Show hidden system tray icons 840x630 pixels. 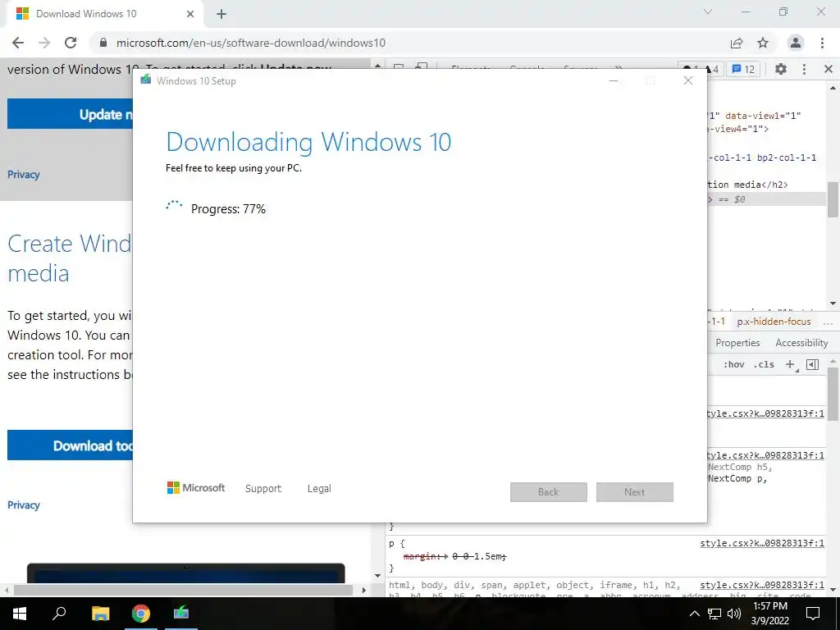(x=694, y=614)
